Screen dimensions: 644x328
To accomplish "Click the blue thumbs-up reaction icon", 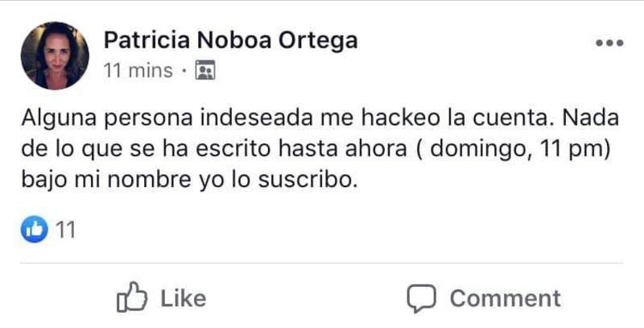I will point(34,230).
